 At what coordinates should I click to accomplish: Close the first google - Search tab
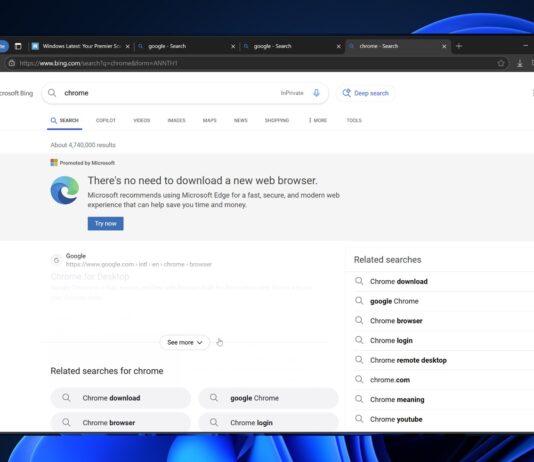(x=233, y=46)
